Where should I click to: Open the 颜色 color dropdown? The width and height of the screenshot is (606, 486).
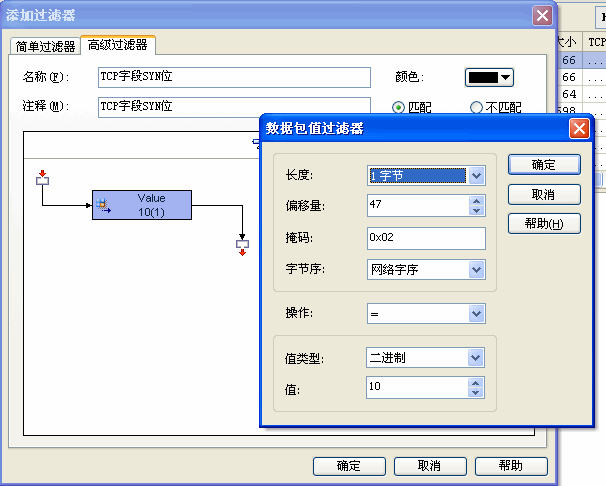coord(489,78)
